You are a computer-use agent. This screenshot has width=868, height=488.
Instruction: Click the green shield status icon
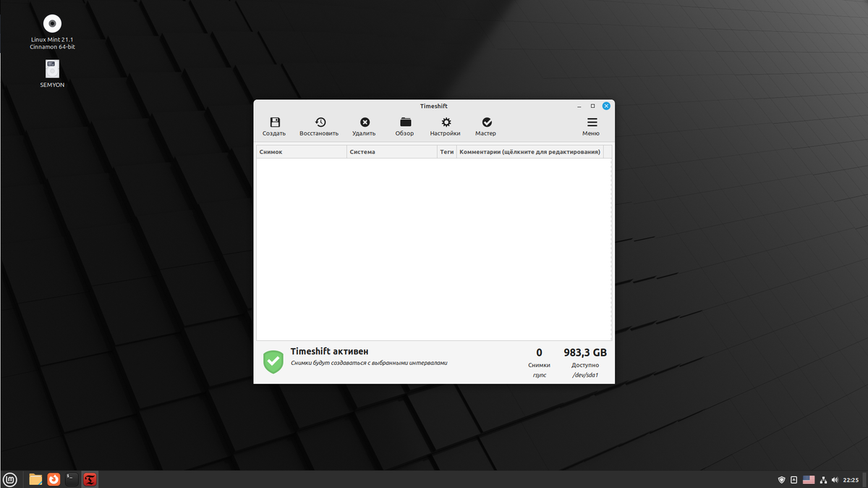coord(273,361)
